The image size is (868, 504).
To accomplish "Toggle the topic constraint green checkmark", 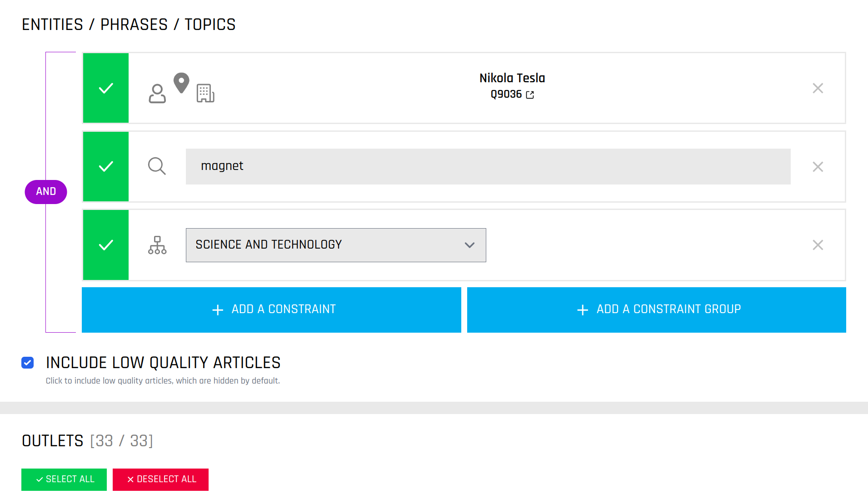I will (x=106, y=245).
